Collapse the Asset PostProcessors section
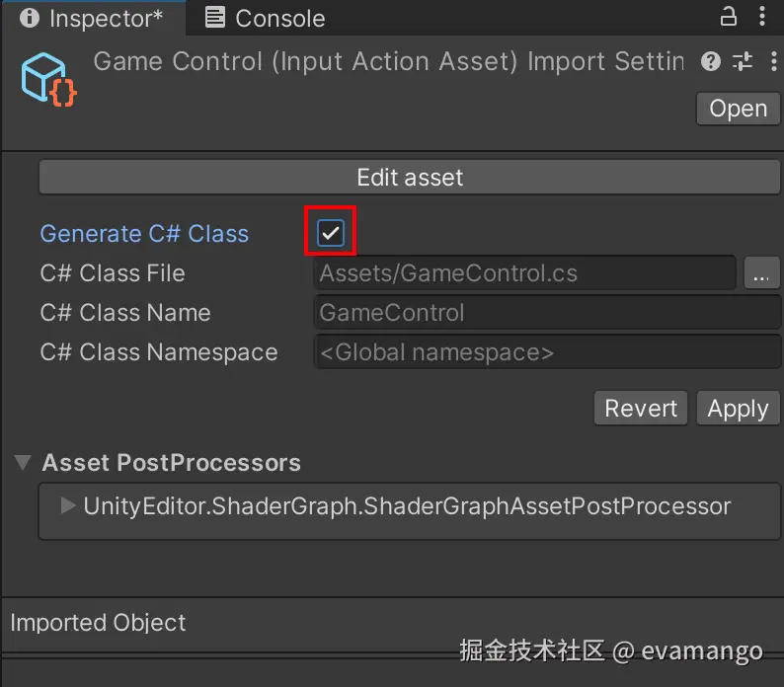Image resolution: width=784 pixels, height=687 pixels. pos(22,463)
